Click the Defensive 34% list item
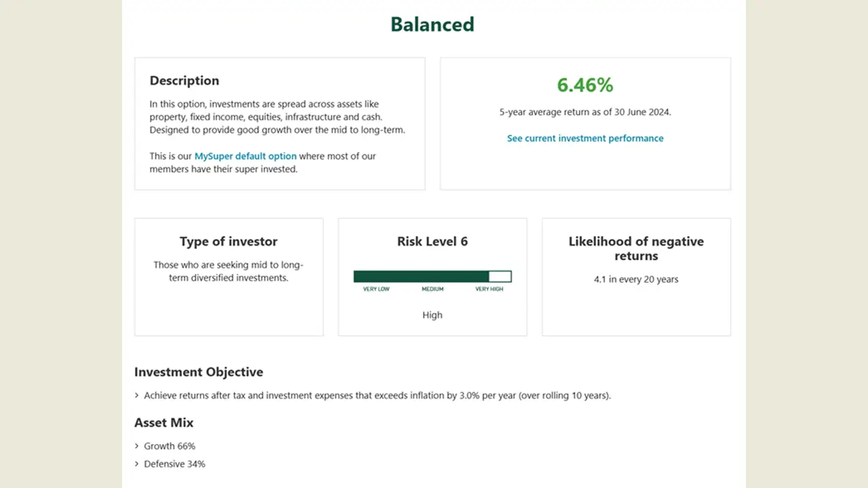This screenshot has width=868, height=488. [x=174, y=464]
